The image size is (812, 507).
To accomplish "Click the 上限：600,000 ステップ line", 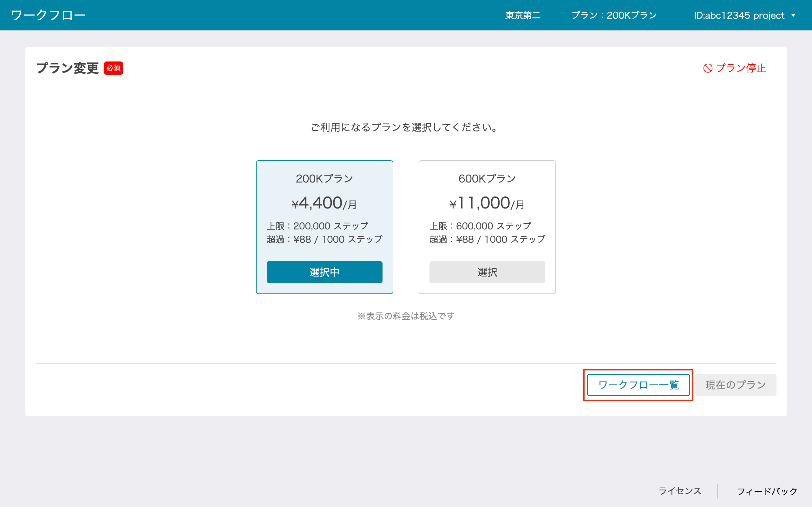I will 480,226.
